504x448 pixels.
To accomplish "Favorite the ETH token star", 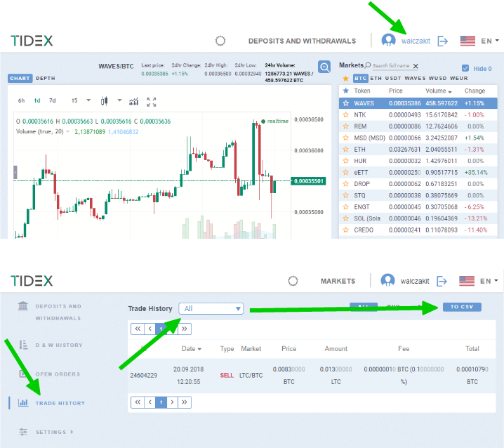I will 345,150.
